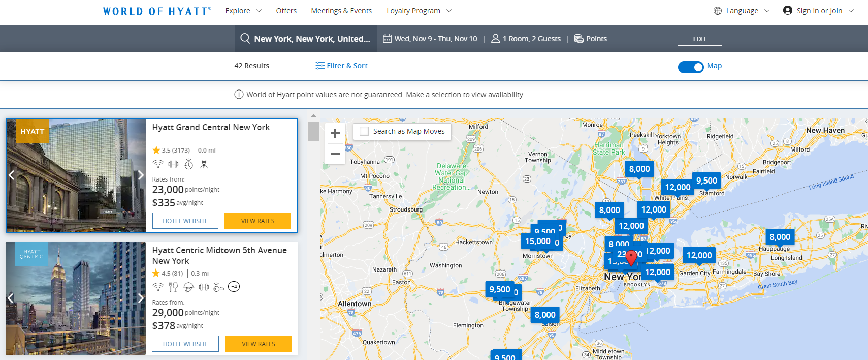Open the Hyatt Centric Midtown hotel photo

click(x=76, y=298)
